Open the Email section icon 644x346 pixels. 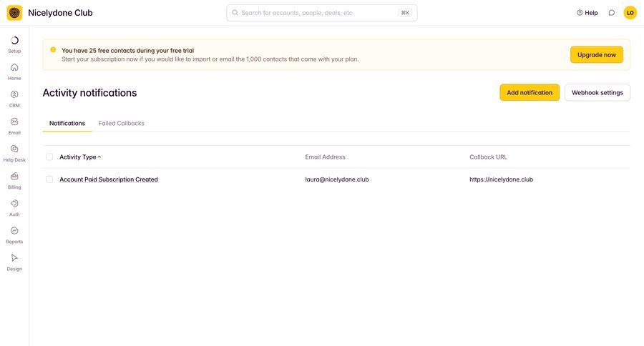coord(14,122)
